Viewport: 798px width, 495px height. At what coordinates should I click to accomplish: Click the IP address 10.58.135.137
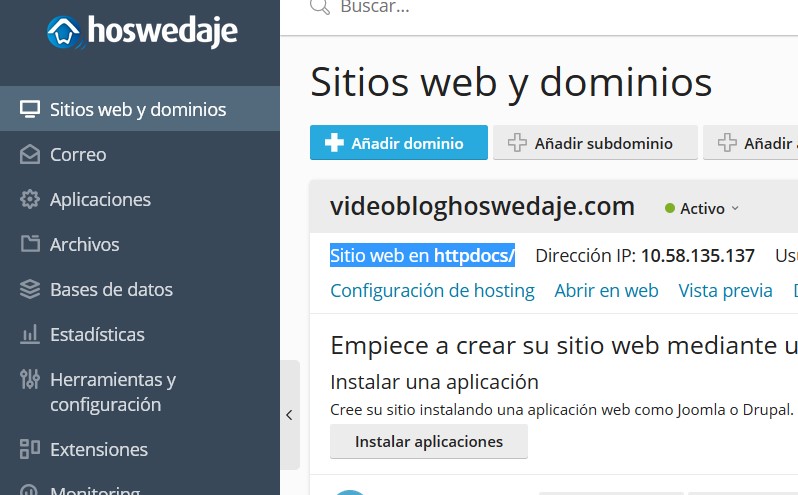pos(698,255)
